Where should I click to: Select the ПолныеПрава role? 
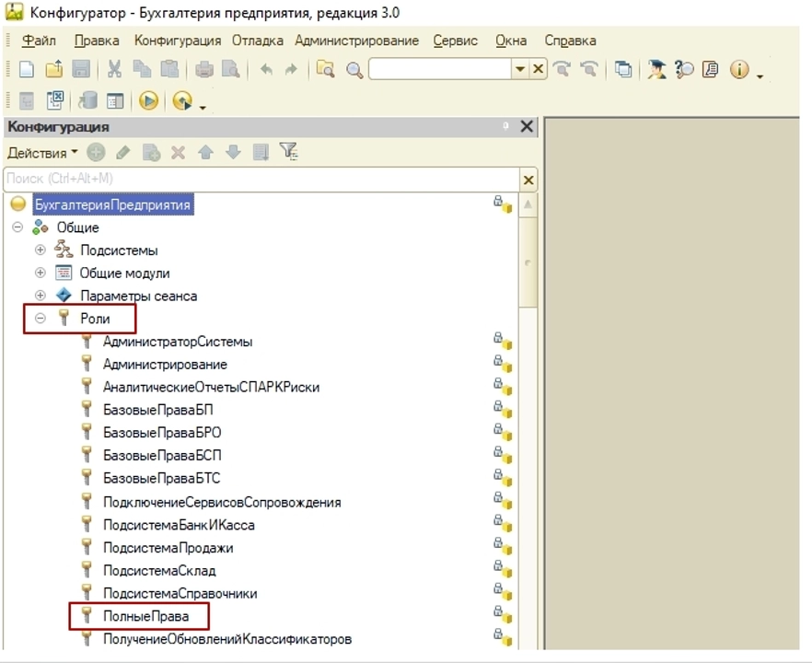coord(145,616)
